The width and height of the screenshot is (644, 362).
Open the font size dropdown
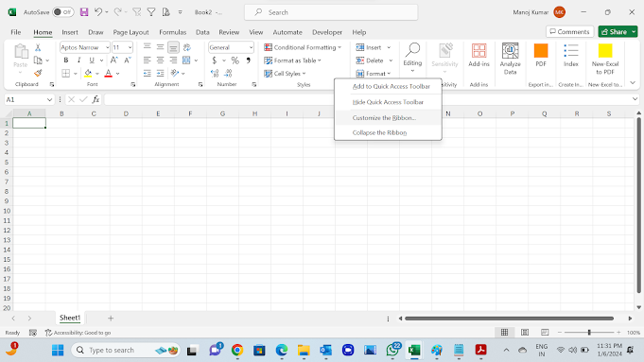pos(130,47)
